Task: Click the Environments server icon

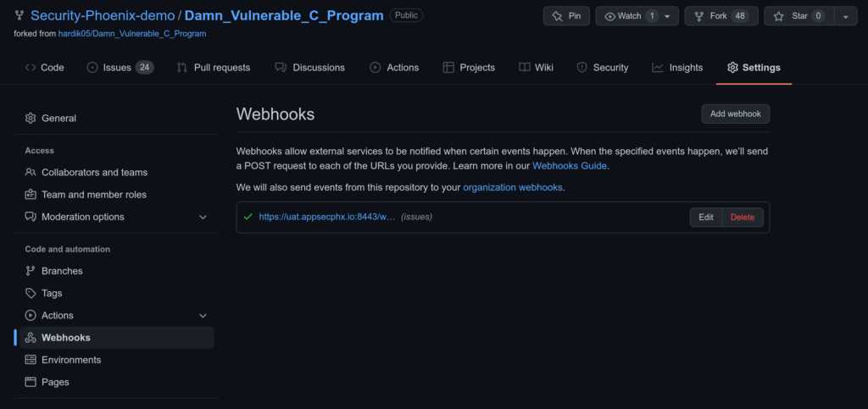Action: click(x=31, y=360)
